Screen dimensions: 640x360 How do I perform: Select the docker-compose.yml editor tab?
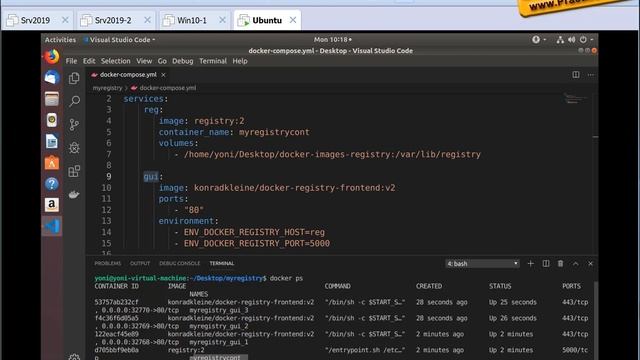[128, 75]
